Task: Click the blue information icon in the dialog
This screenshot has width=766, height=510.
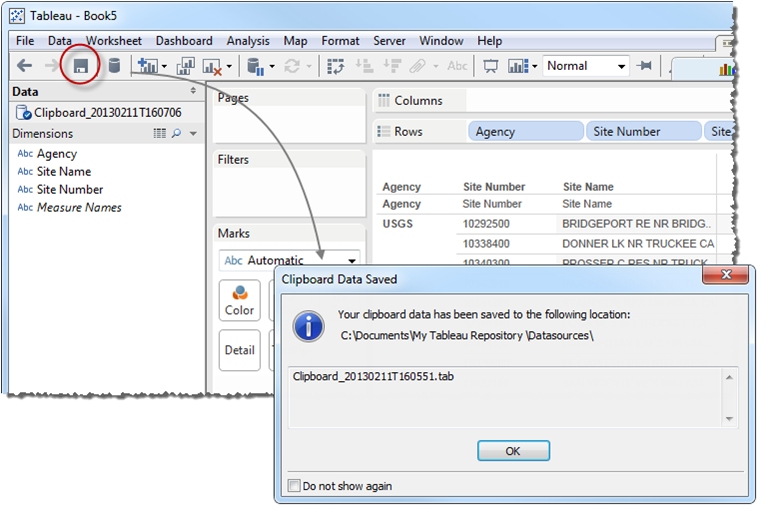Action: coord(308,326)
